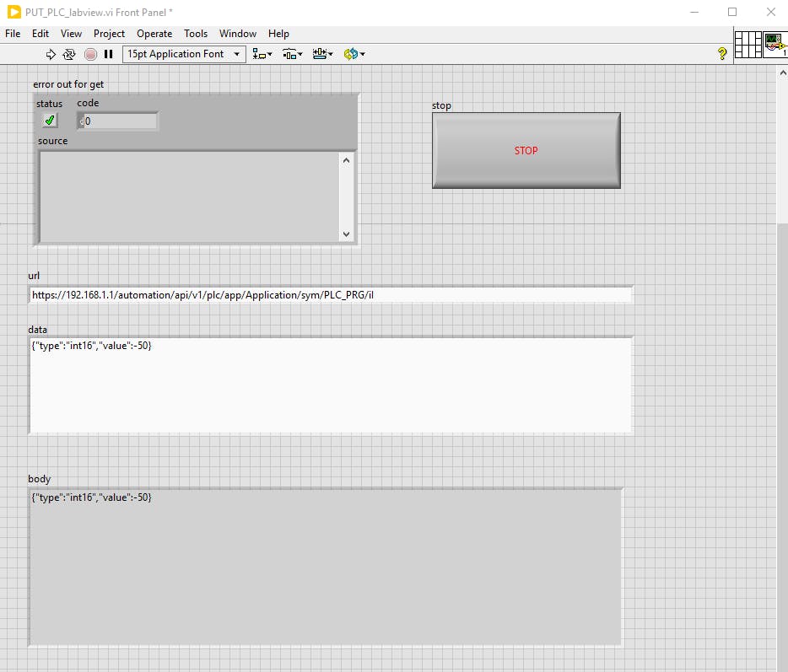Open the Align Objects dropdown

tap(262, 54)
